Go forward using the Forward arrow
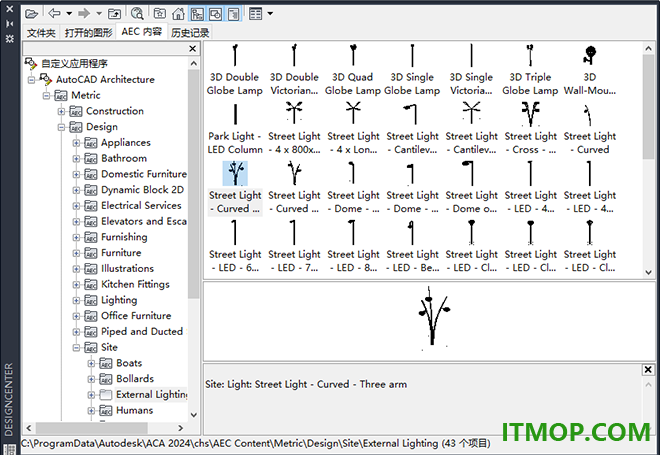This screenshot has height=455, width=660. [x=84, y=13]
